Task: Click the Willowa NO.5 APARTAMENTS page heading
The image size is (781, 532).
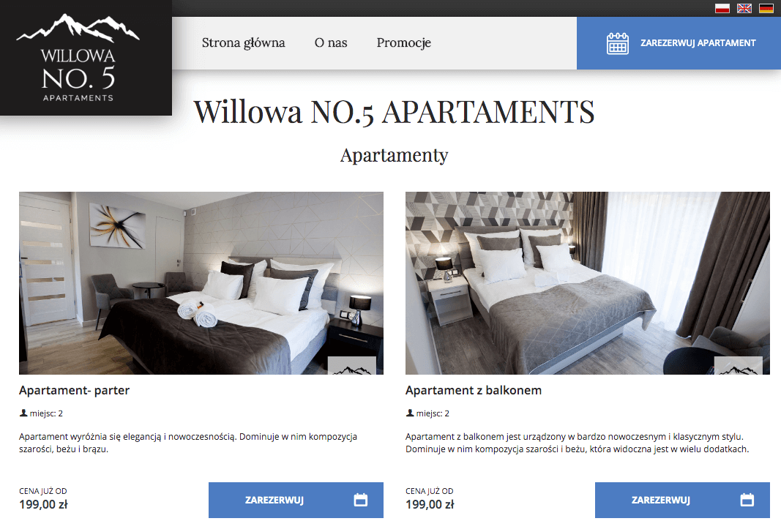Action: [x=394, y=111]
